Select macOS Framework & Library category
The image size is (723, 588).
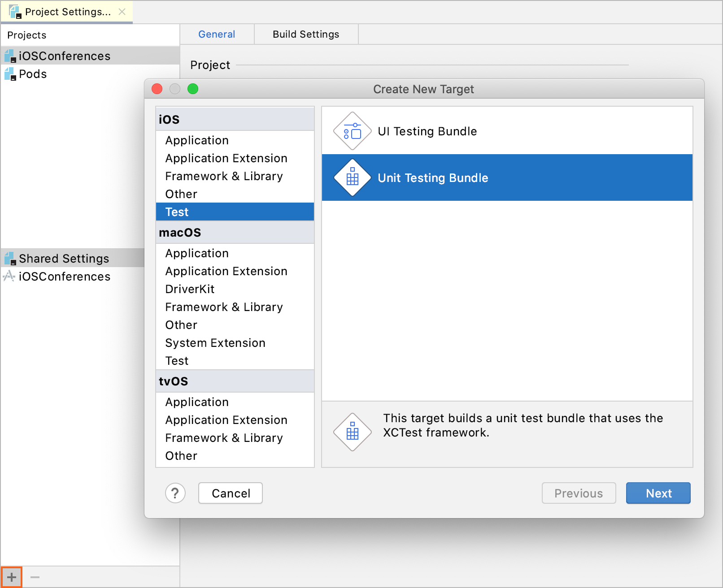point(235,307)
